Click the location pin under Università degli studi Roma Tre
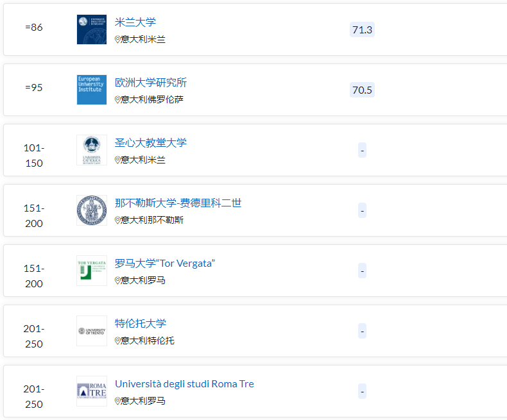 (x=117, y=401)
